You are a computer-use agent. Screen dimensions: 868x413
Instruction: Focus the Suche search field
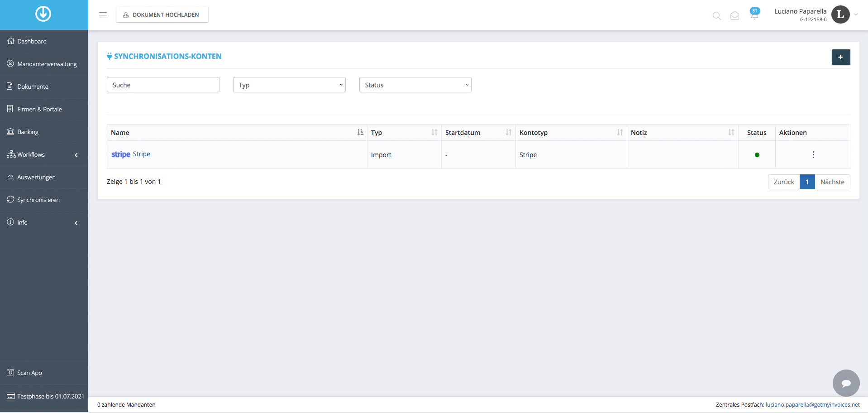(x=163, y=85)
